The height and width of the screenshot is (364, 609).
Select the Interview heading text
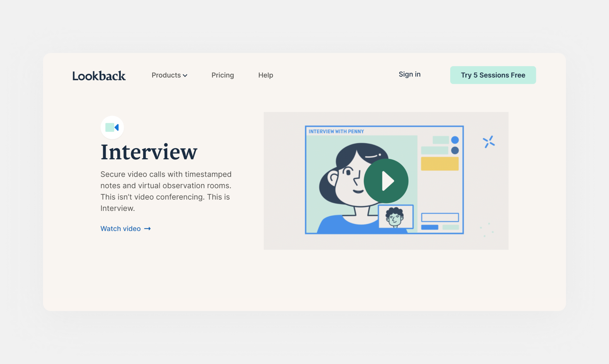tap(149, 152)
